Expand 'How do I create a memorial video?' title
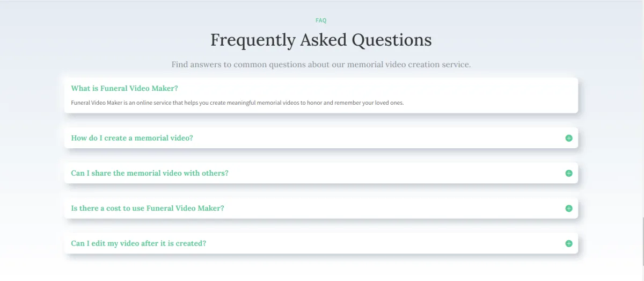644x281 pixels. pos(132,138)
